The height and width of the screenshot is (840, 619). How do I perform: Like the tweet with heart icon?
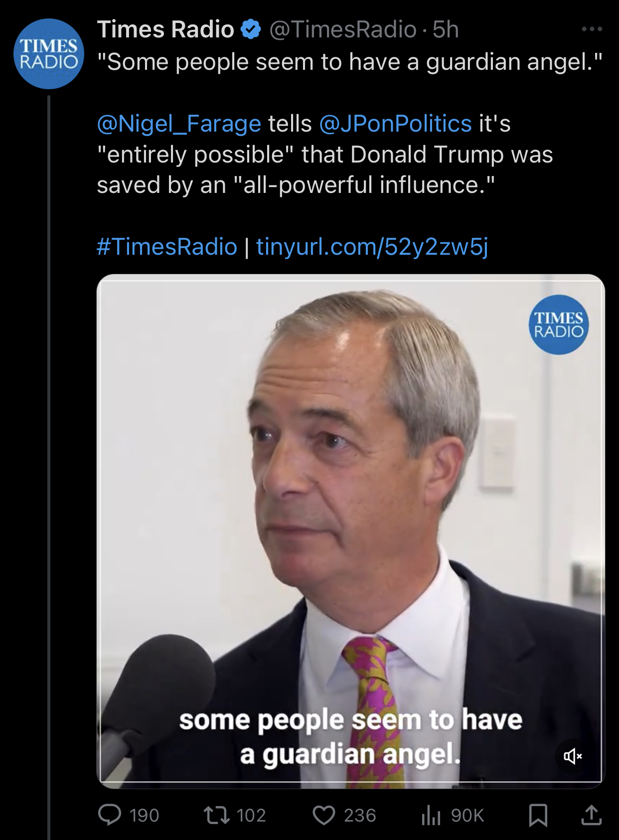point(324,815)
